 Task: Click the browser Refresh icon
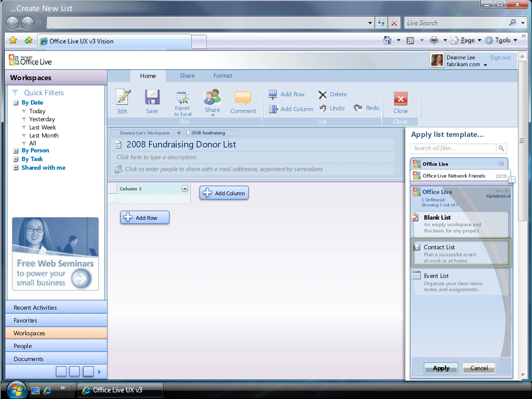pyautogui.click(x=381, y=23)
